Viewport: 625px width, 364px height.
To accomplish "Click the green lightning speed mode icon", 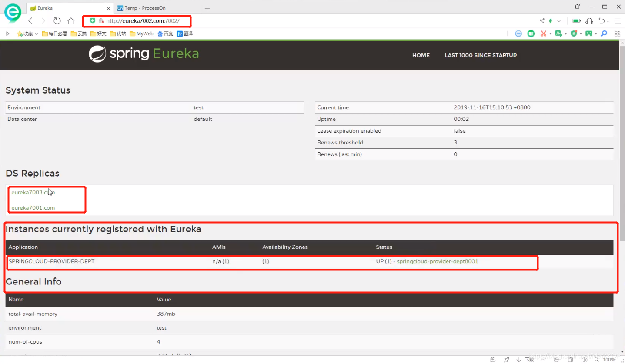I will coord(551,21).
